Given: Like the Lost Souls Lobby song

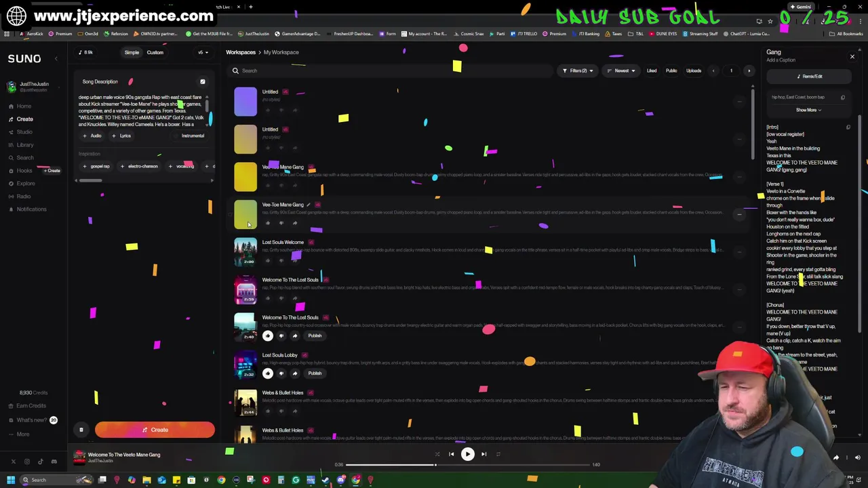Looking at the screenshot, I should 268,373.
